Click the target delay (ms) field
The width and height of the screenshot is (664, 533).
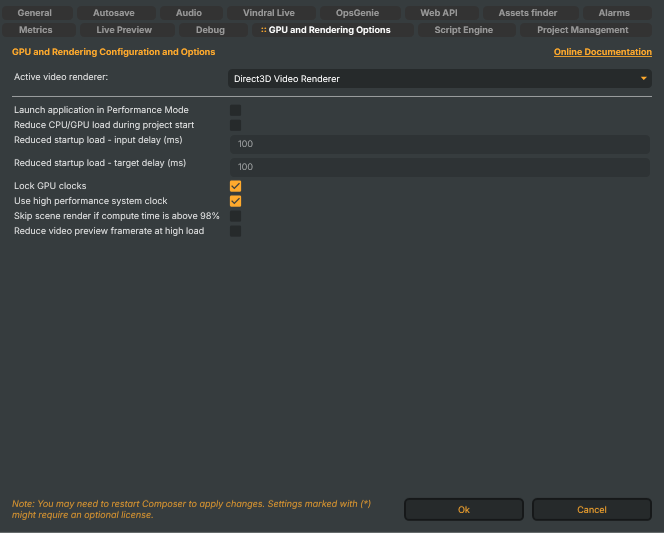tap(440, 167)
